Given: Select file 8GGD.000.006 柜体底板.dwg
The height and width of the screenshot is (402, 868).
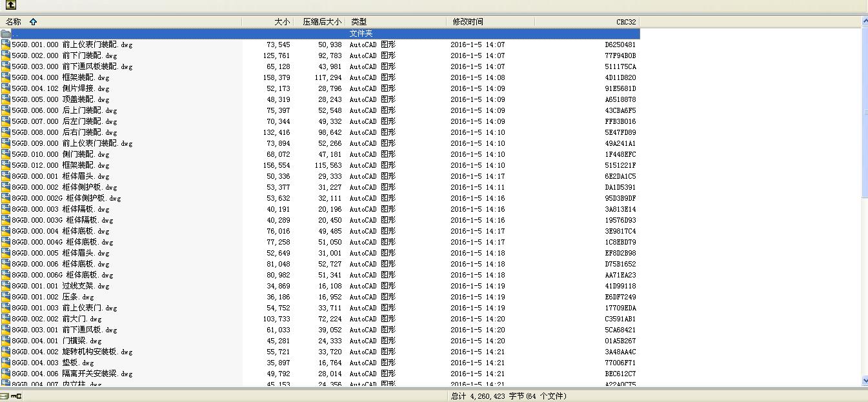Looking at the screenshot, I should click(x=60, y=264).
